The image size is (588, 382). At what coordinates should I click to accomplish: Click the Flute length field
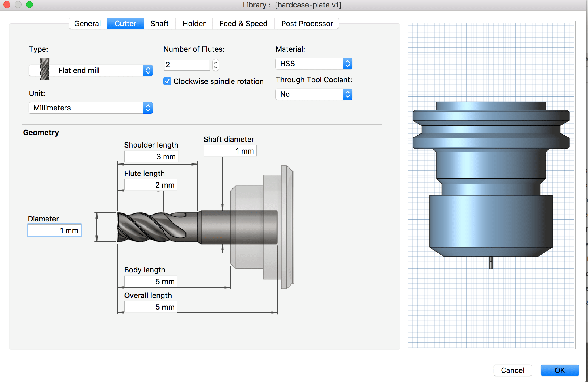151,185
